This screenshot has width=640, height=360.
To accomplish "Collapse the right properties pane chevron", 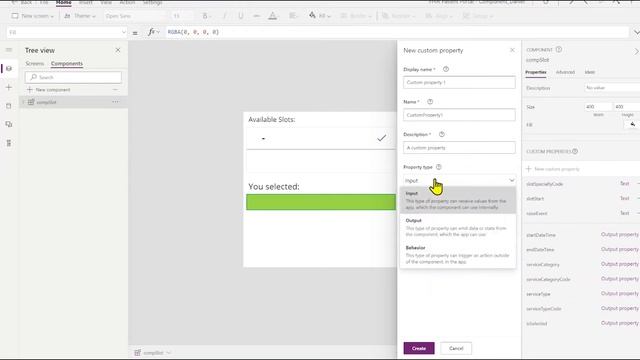I will pos(636,51).
